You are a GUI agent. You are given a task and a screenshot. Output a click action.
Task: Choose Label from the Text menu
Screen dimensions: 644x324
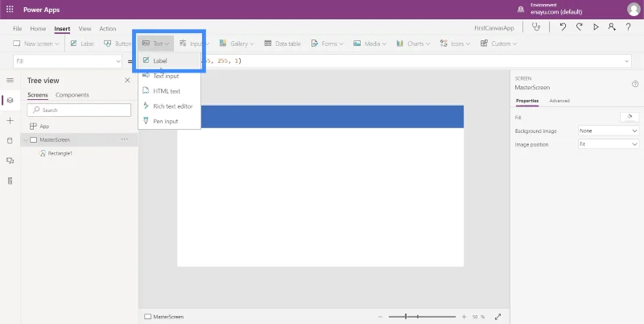169,60
